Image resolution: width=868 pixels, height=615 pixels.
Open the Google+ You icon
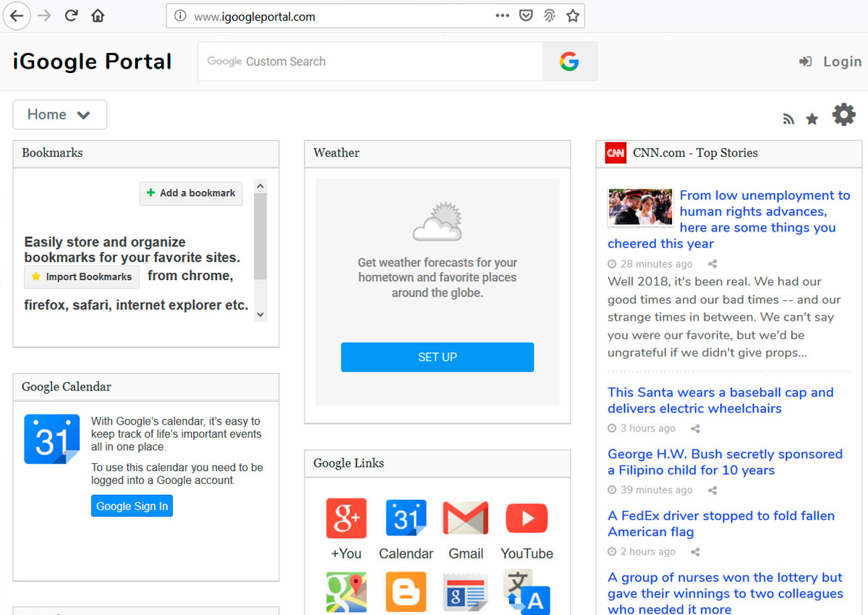click(x=346, y=519)
